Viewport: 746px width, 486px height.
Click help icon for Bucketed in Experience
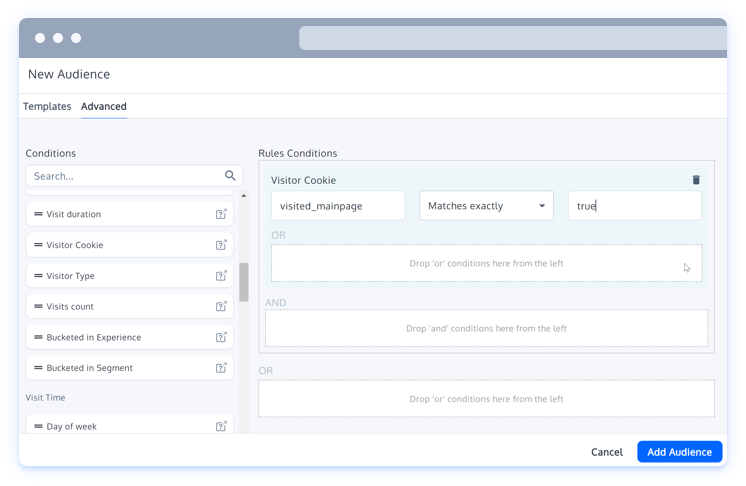221,338
